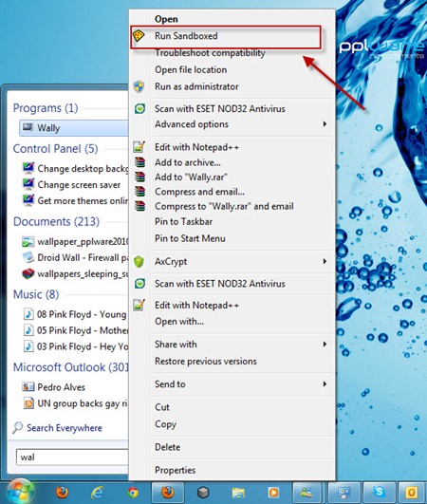Click the Sandboxie icon next to Run Sandboxed
427x504 pixels.
click(x=139, y=36)
